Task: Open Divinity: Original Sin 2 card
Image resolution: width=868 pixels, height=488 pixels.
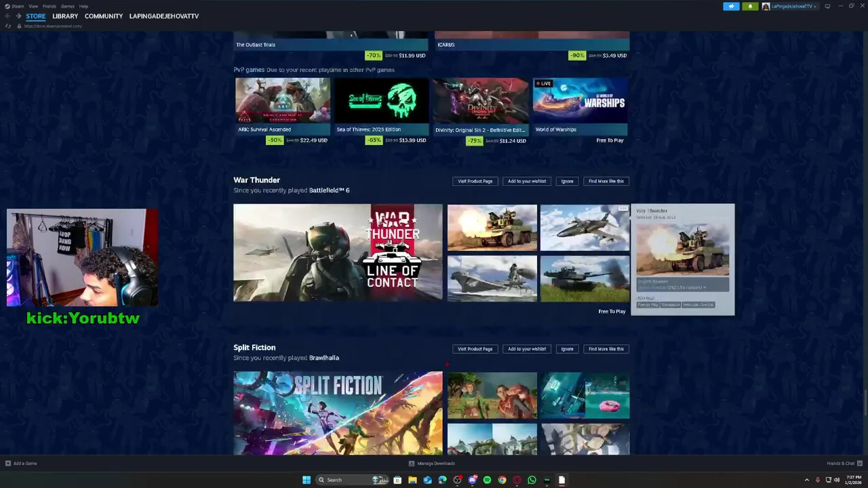Action: point(481,106)
